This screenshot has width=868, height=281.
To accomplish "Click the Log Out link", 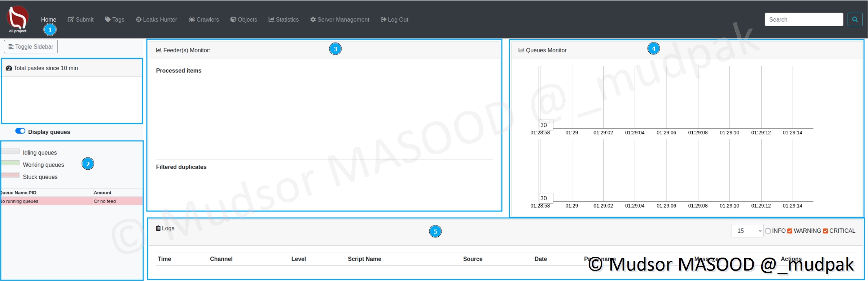I will [394, 19].
